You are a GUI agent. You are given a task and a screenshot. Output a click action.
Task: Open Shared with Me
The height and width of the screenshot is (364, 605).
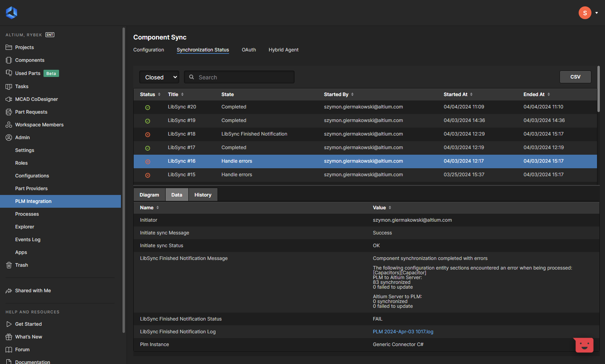pos(33,291)
